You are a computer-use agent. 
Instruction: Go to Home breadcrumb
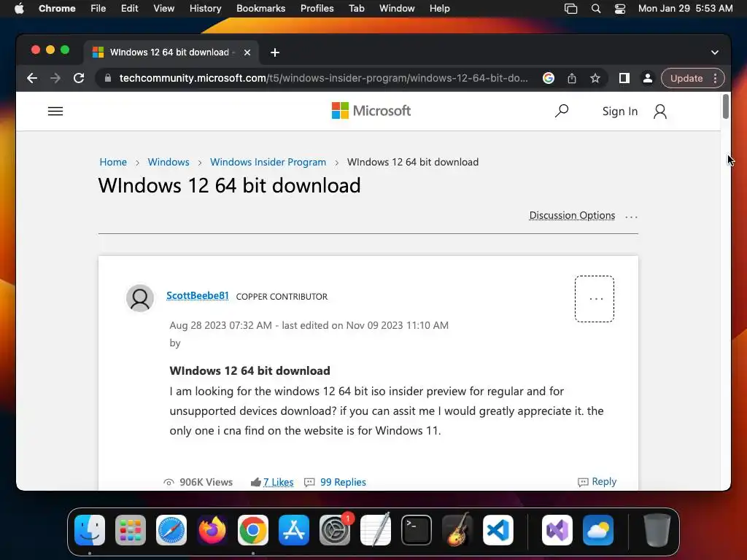[x=113, y=162]
